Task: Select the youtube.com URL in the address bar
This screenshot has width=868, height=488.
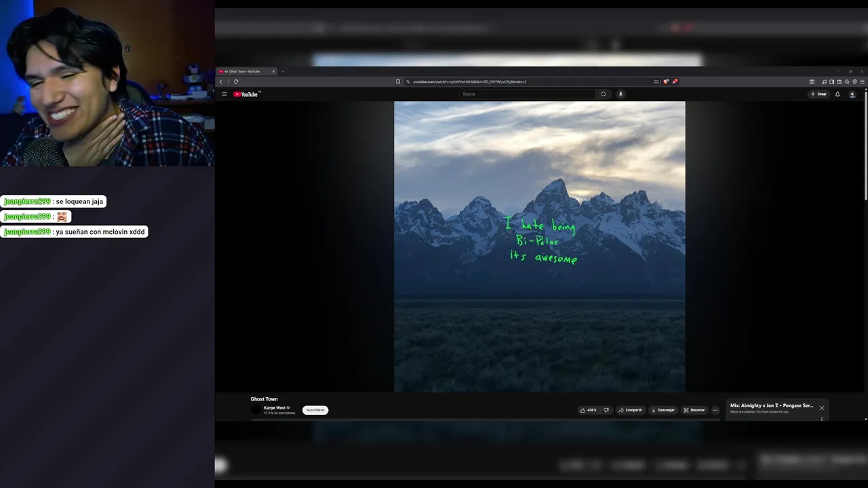Action: [x=469, y=81]
